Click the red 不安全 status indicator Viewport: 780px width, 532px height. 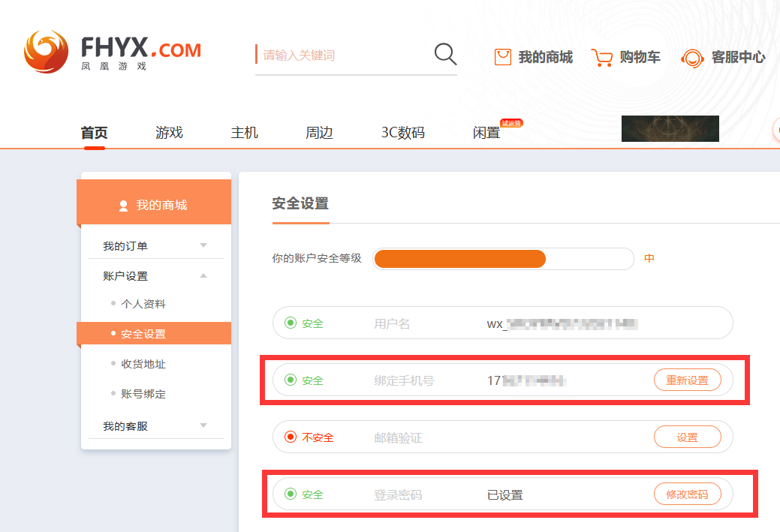click(291, 437)
